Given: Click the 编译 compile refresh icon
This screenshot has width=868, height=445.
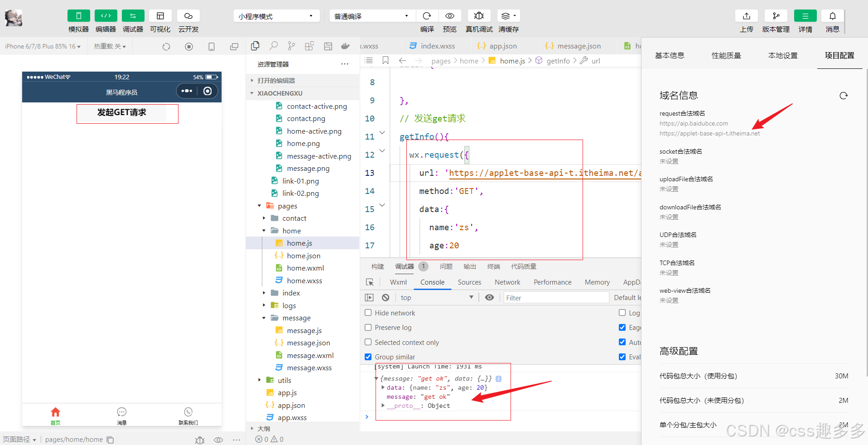Looking at the screenshot, I should click(427, 16).
